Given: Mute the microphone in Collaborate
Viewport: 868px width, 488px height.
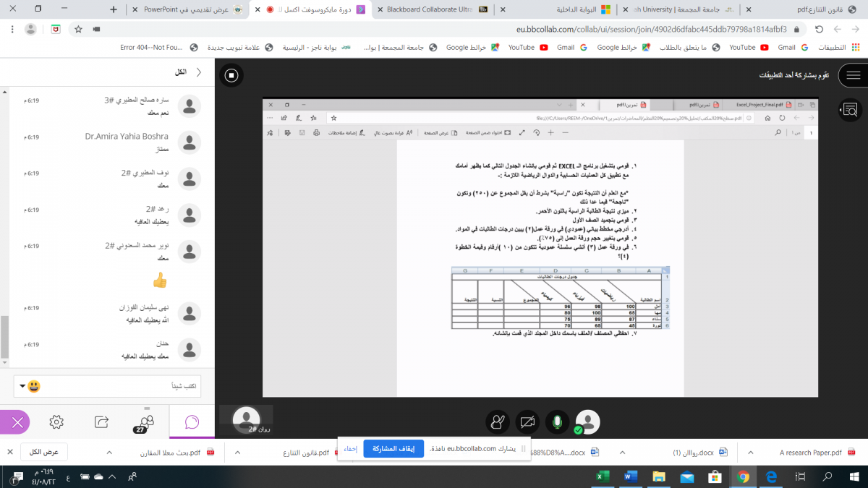Looking at the screenshot, I should pos(557,421).
